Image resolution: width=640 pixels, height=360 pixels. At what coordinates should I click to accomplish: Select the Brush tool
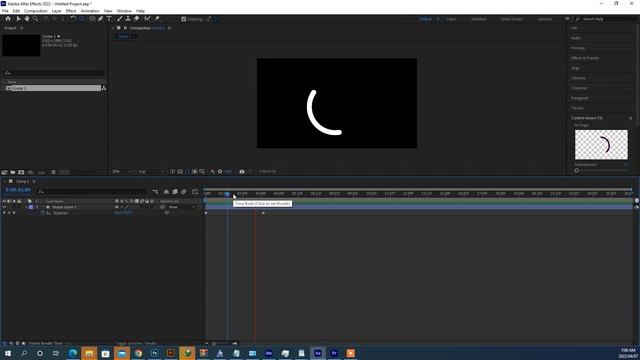pyautogui.click(x=120, y=19)
